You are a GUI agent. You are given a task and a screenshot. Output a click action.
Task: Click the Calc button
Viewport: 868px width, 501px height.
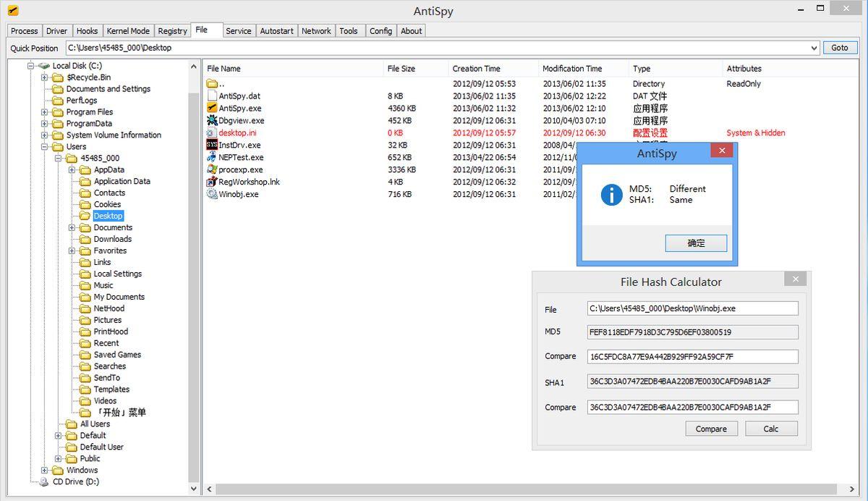point(771,429)
